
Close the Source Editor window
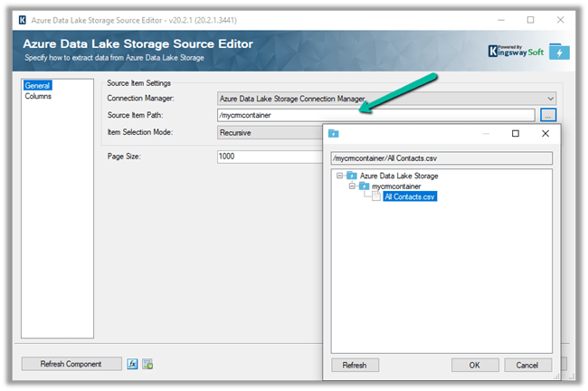click(x=560, y=20)
